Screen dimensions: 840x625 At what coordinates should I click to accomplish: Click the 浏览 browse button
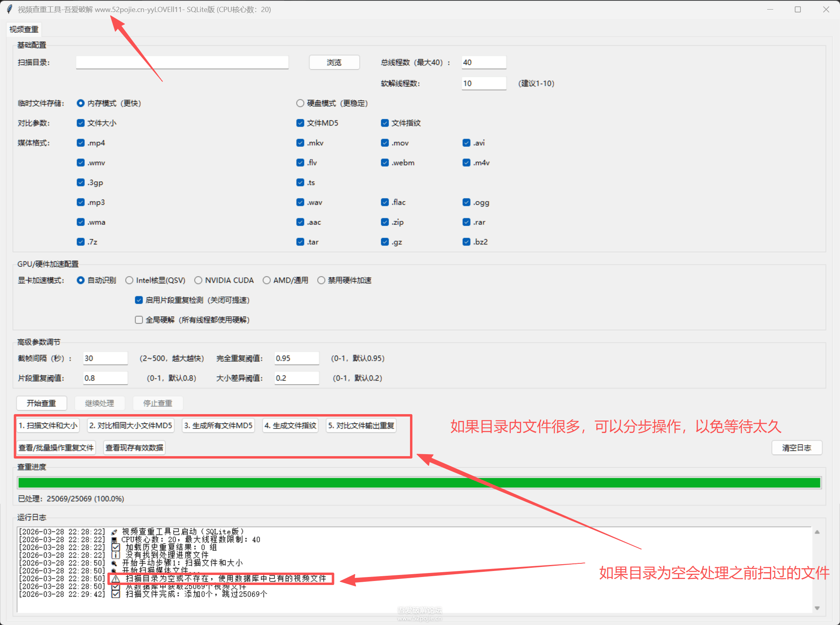[334, 62]
